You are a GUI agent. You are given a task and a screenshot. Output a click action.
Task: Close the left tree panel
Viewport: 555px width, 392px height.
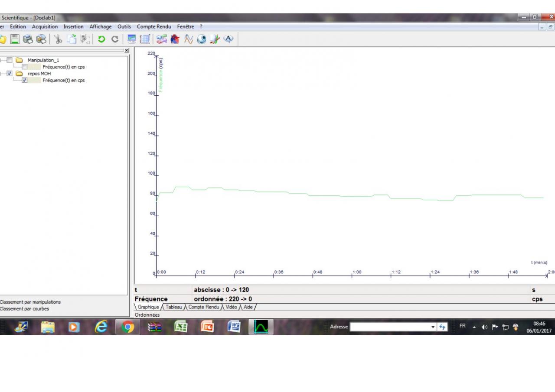point(127,51)
